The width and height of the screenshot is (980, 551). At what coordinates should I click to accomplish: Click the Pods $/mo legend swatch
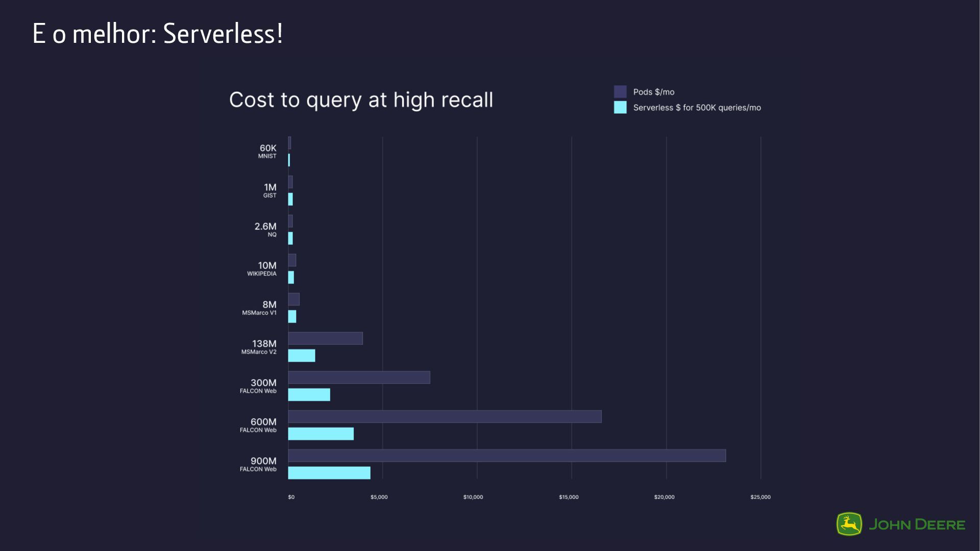tap(620, 92)
